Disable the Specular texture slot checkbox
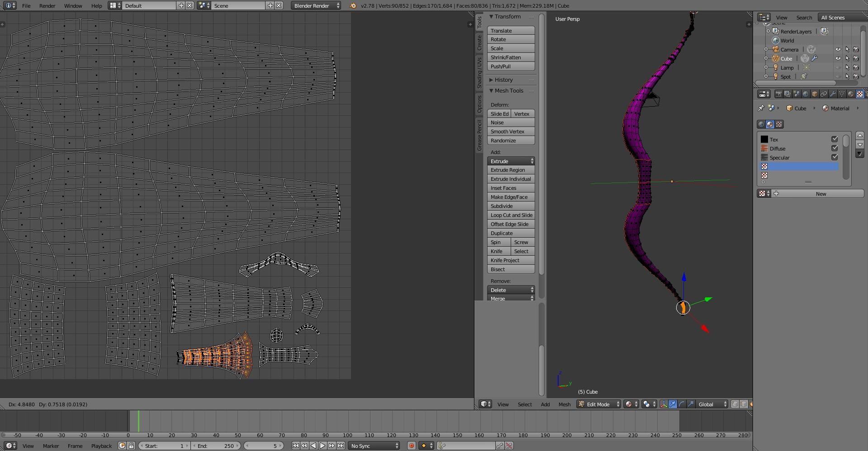 835,157
